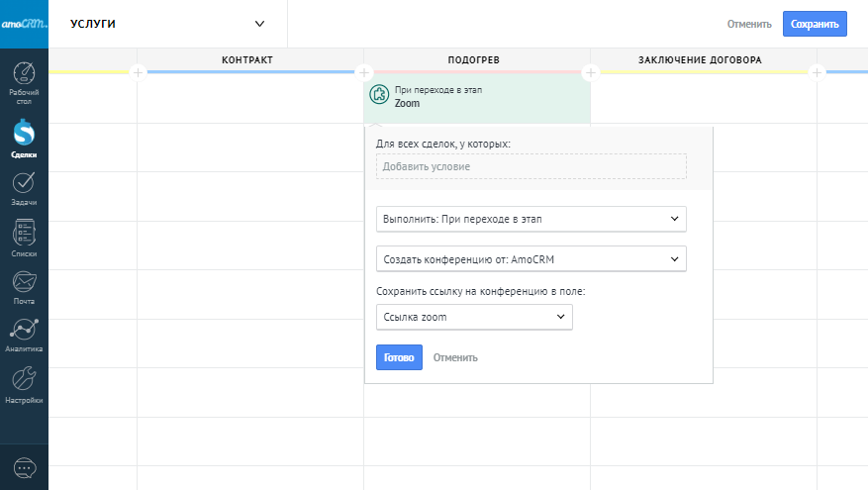Select the Подогрев stage header
Viewport: 868px width, 490px height.
pos(474,59)
